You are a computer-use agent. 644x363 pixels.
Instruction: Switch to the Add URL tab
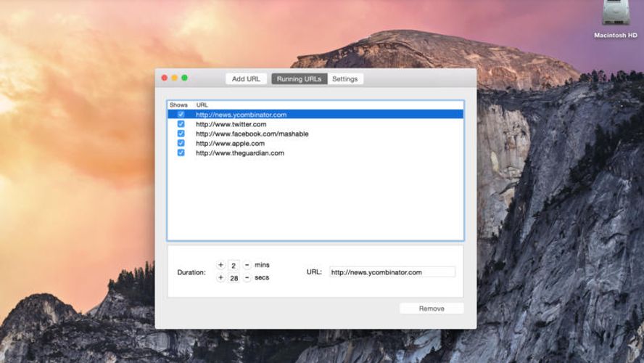click(246, 79)
